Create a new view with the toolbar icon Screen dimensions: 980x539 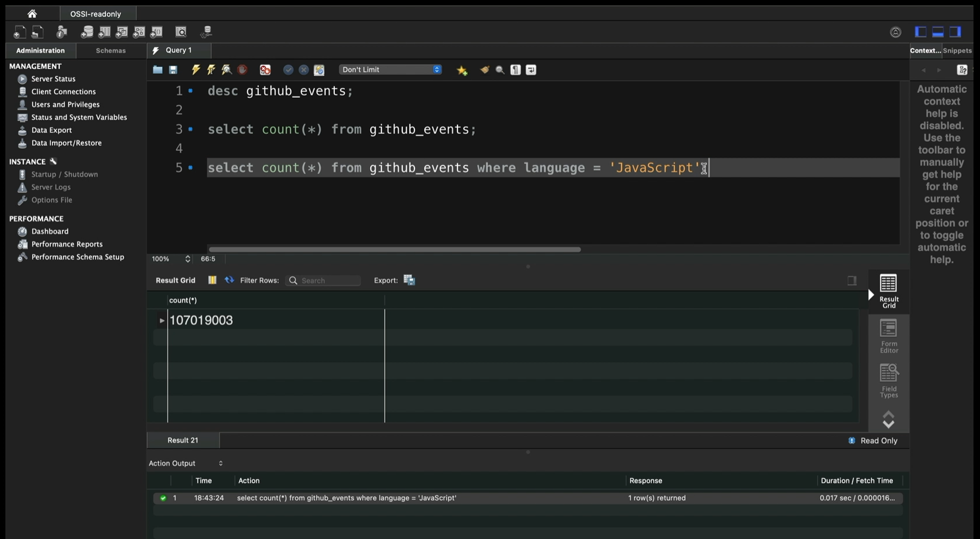122,32
